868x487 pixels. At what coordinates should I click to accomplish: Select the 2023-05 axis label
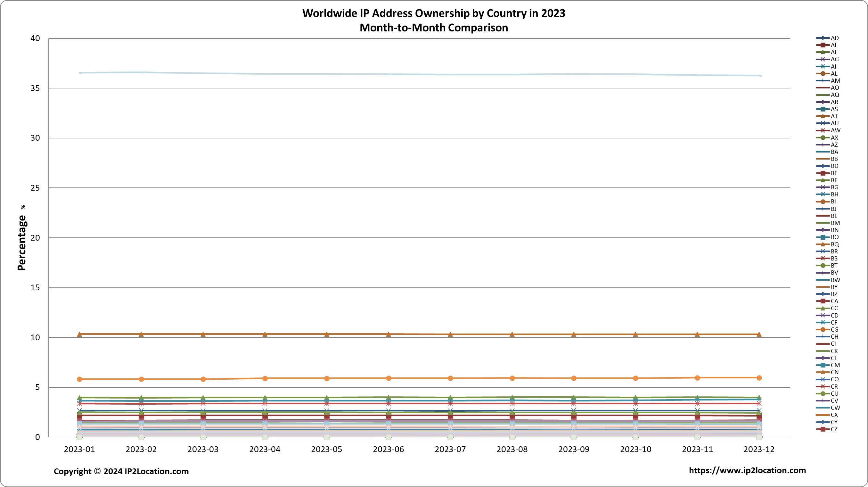pyautogui.click(x=326, y=449)
